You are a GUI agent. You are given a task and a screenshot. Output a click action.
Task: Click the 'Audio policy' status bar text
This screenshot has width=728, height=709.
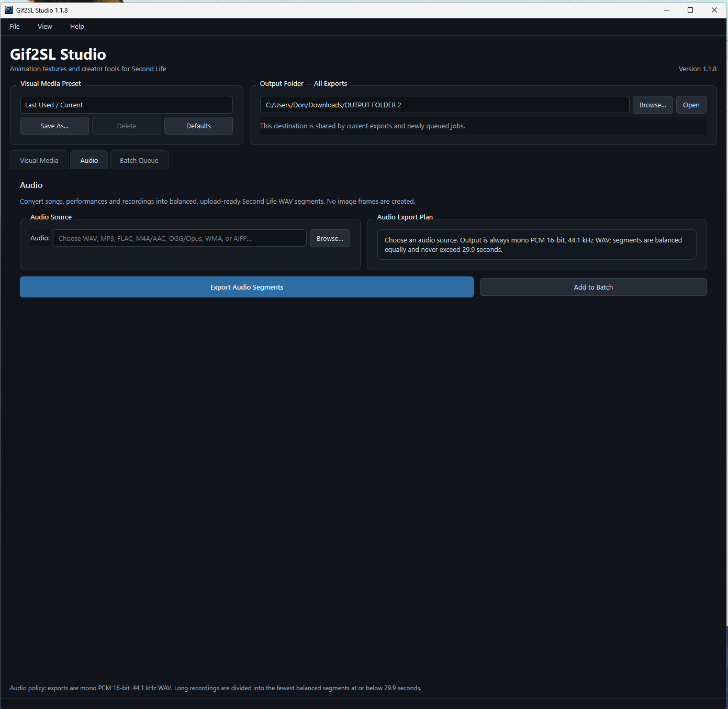pyautogui.click(x=216, y=688)
